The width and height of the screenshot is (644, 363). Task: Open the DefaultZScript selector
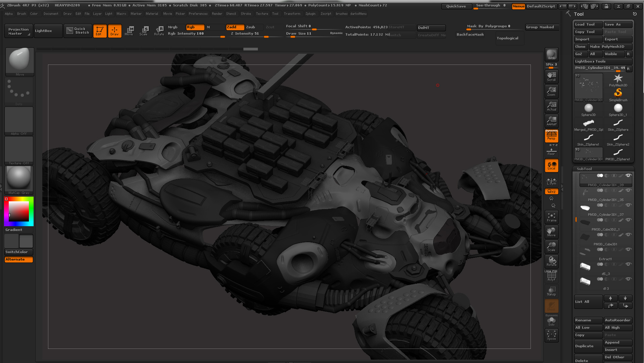coord(541,6)
